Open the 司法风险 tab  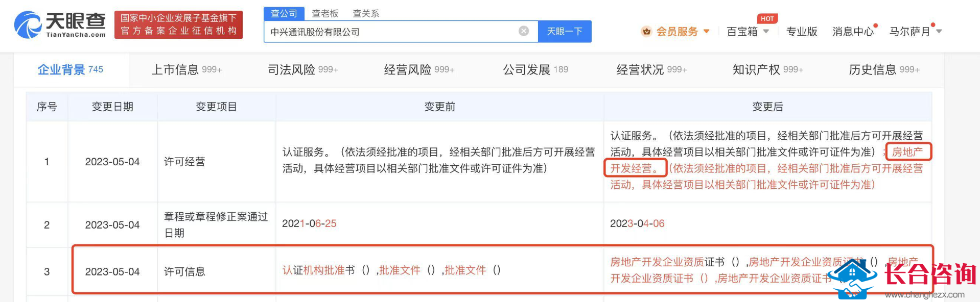point(303,70)
